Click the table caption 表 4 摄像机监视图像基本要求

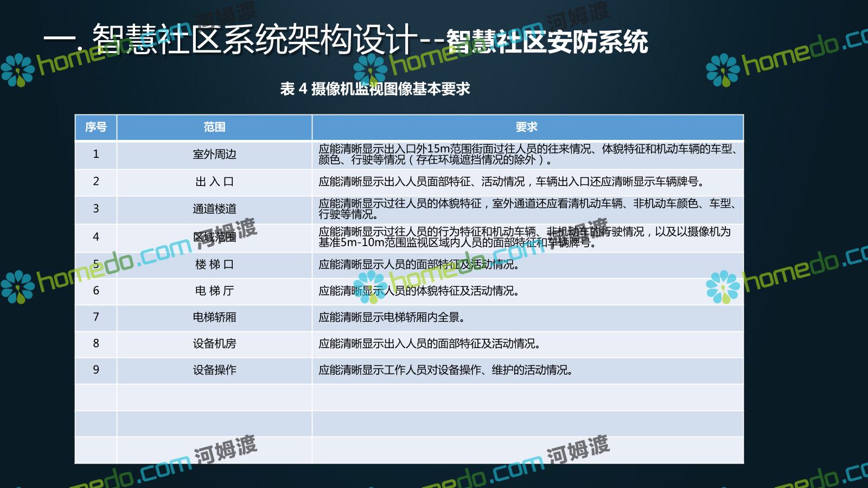click(375, 88)
